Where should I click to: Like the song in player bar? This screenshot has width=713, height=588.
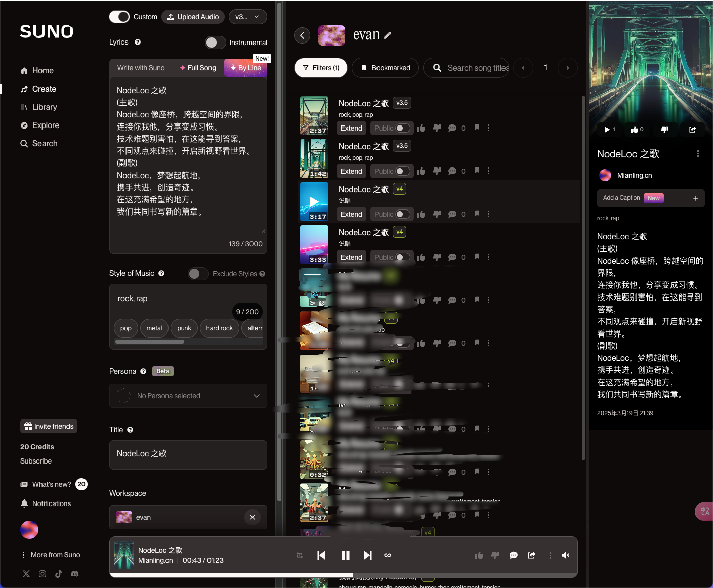tap(479, 555)
